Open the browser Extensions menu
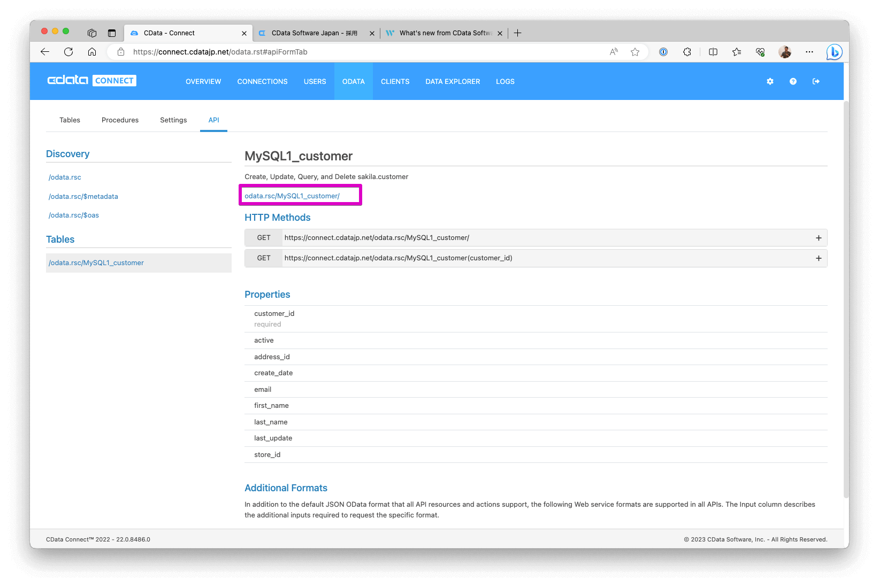This screenshot has height=588, width=879. 687,52
